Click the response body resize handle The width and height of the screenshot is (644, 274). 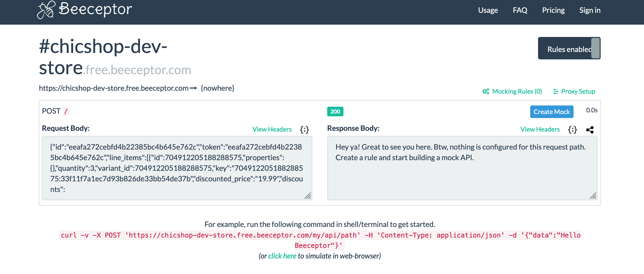(593, 195)
